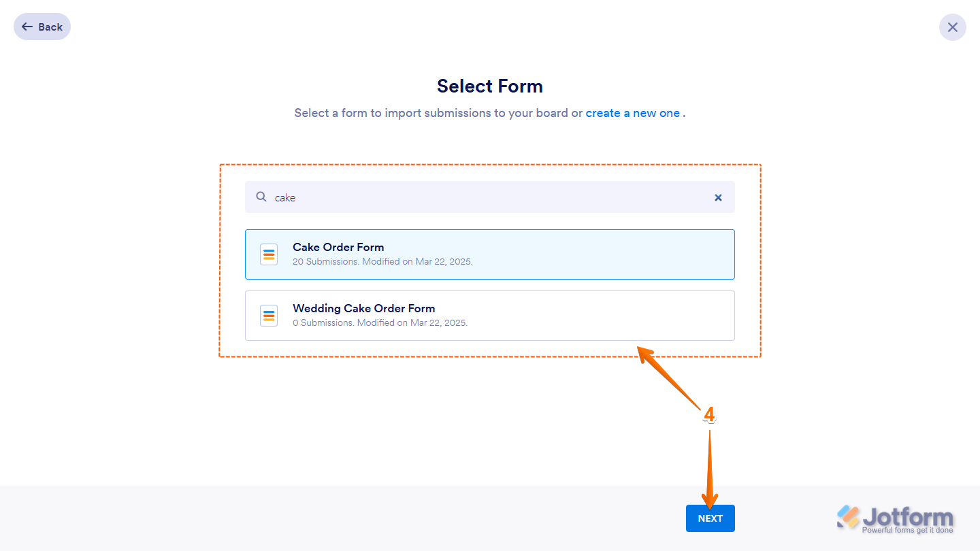Click the Jotform wordmark text
This screenshot has height=551, width=980.
click(x=908, y=516)
